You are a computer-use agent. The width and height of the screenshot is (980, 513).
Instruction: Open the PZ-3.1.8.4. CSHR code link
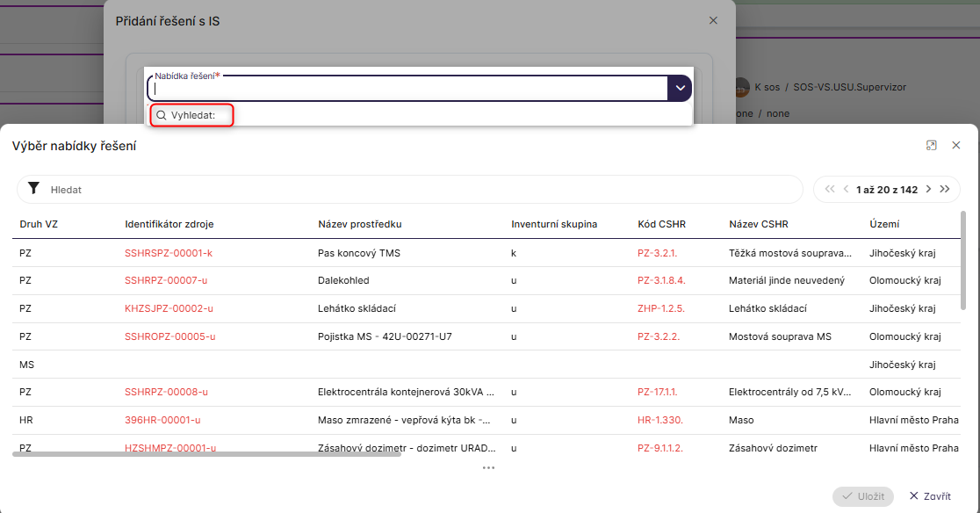pyautogui.click(x=661, y=281)
